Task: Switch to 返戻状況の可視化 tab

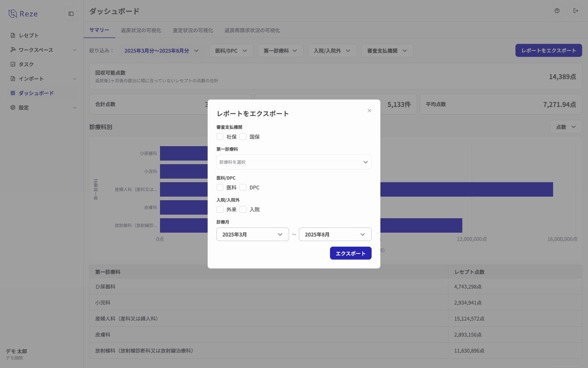Action: point(141,30)
